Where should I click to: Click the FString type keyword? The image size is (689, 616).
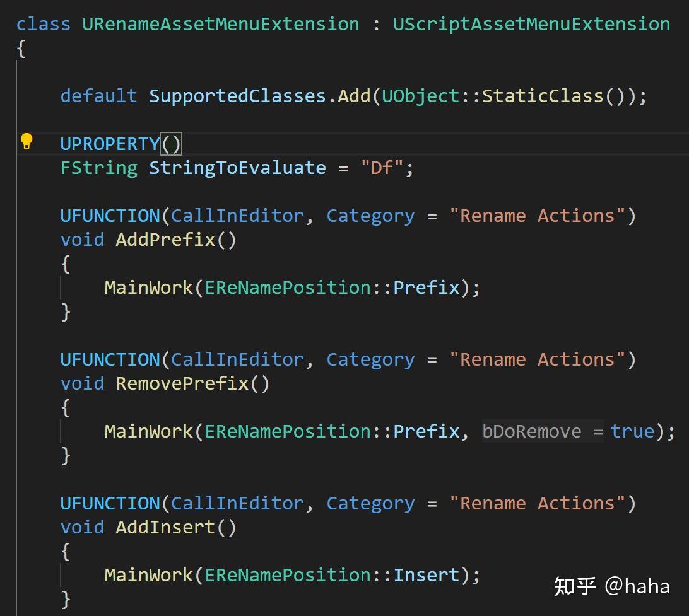98,168
